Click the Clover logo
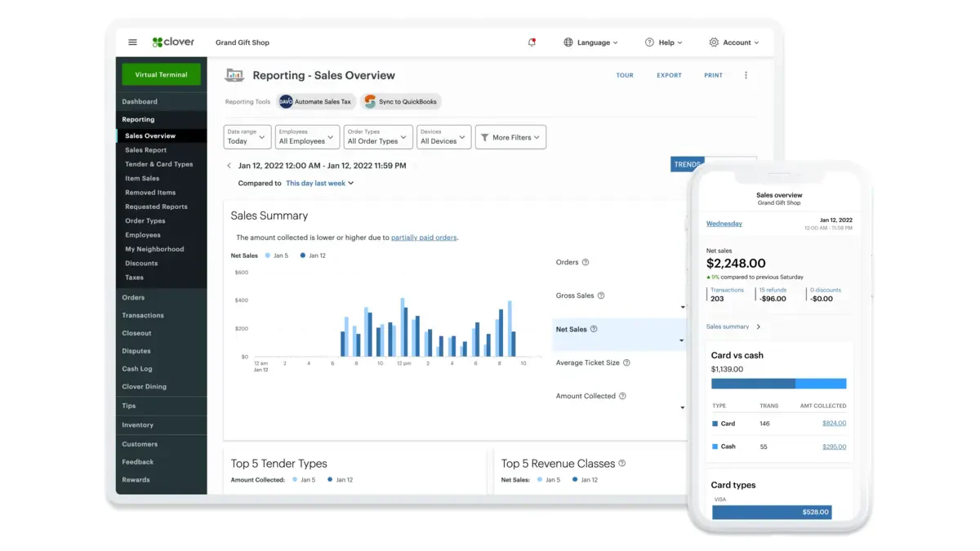 pyautogui.click(x=173, y=42)
